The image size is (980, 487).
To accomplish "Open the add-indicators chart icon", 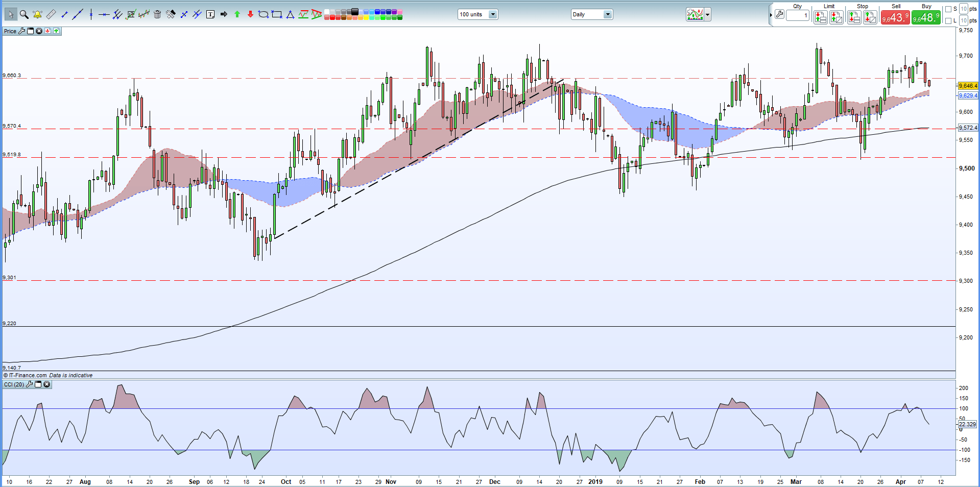I will tap(695, 14).
